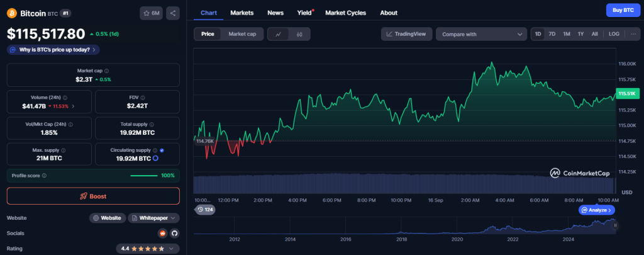This screenshot has height=255, width=644.
Task: Switch to line chart view icon
Action: (x=278, y=34)
